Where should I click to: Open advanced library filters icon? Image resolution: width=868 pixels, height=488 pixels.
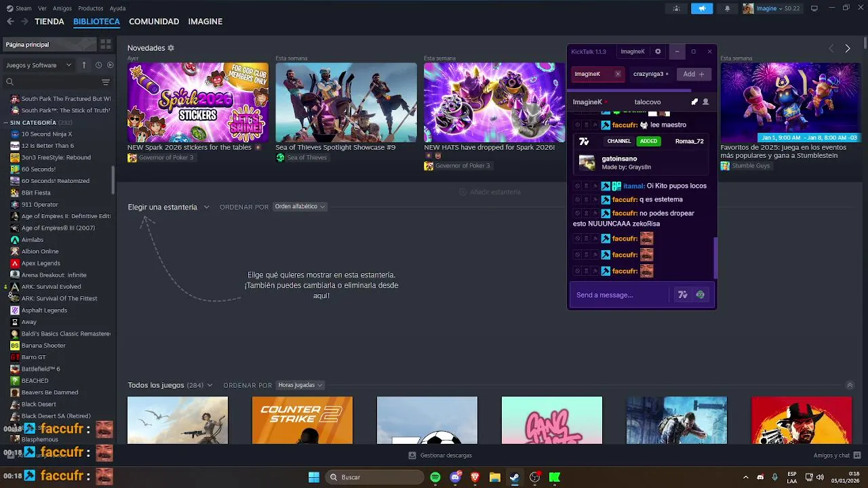[x=105, y=82]
